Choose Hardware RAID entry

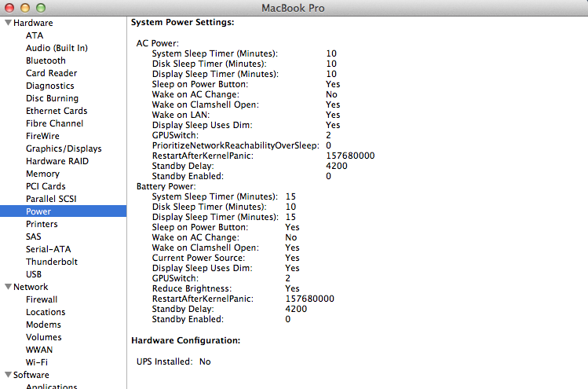pyautogui.click(x=57, y=161)
